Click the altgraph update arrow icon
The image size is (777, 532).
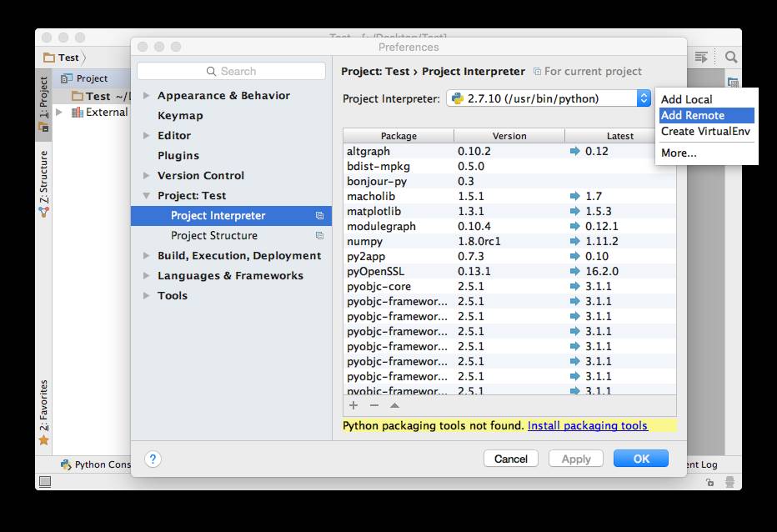tap(574, 151)
